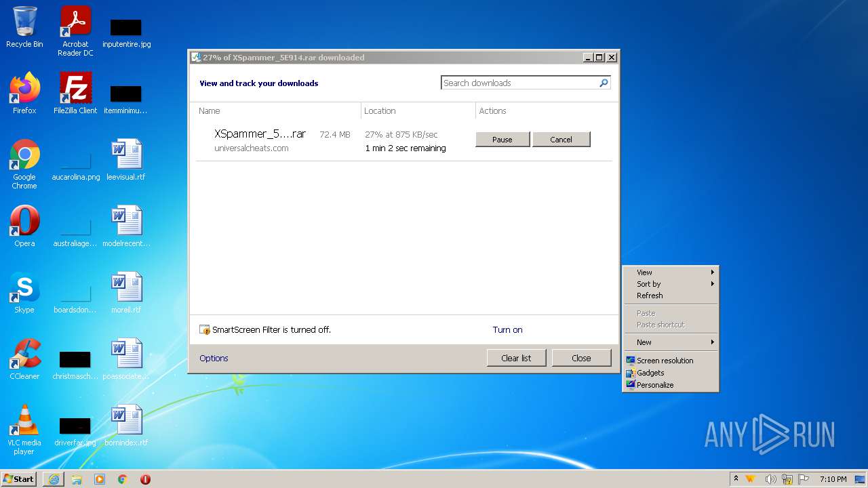
Task: Choose Refresh from context menu
Action: pyautogui.click(x=671, y=296)
